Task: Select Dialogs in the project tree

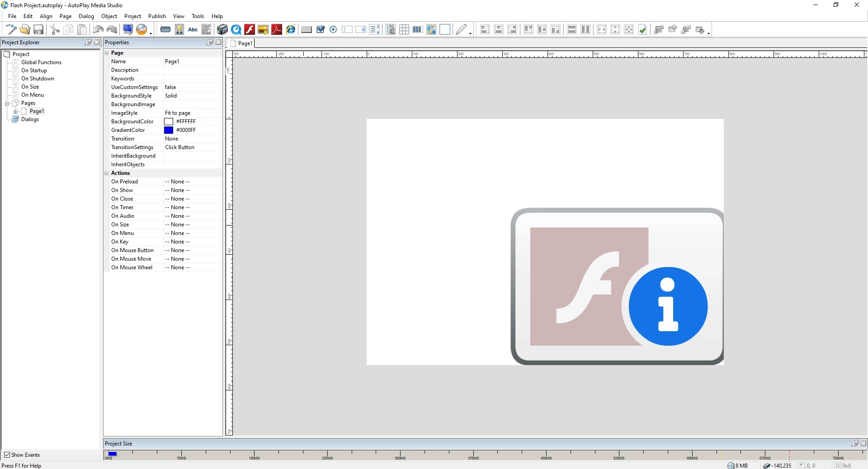Action: point(30,119)
